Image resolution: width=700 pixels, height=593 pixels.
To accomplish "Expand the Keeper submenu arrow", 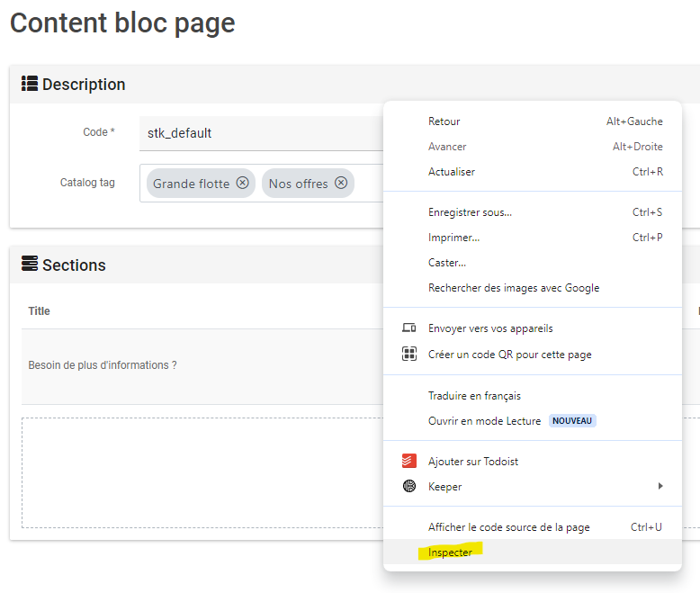I will (660, 486).
